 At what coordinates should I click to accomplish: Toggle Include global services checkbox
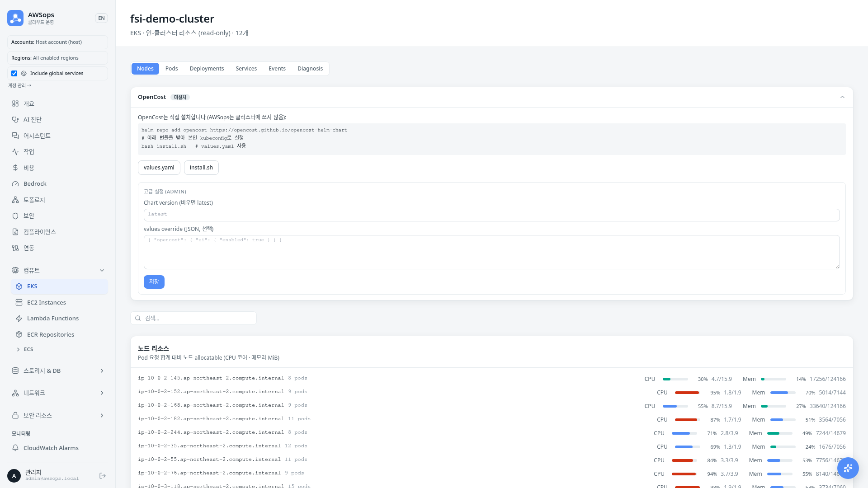point(14,73)
